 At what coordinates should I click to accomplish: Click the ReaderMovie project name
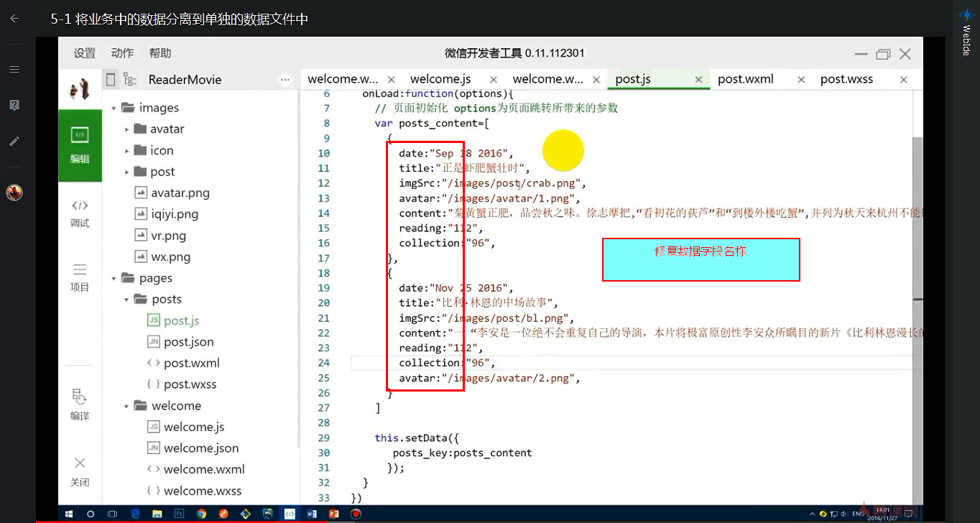click(x=185, y=80)
